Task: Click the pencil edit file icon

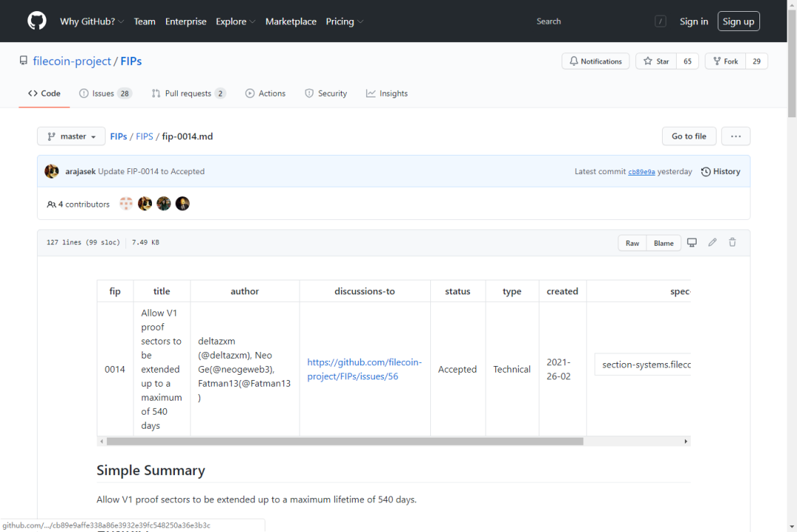Action: [x=712, y=242]
